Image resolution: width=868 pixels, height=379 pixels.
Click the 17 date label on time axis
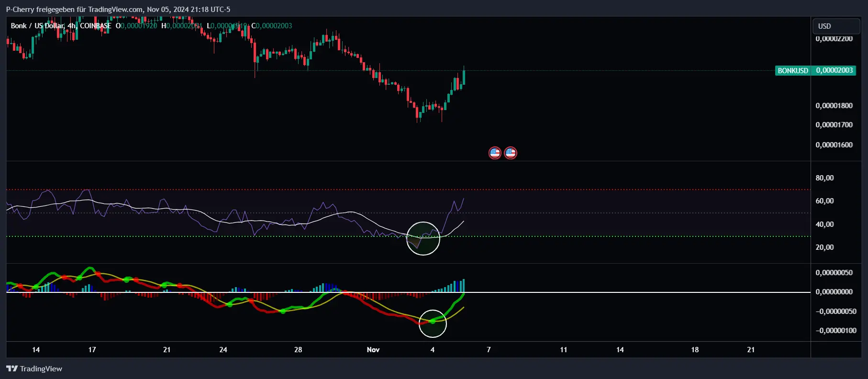(92, 350)
